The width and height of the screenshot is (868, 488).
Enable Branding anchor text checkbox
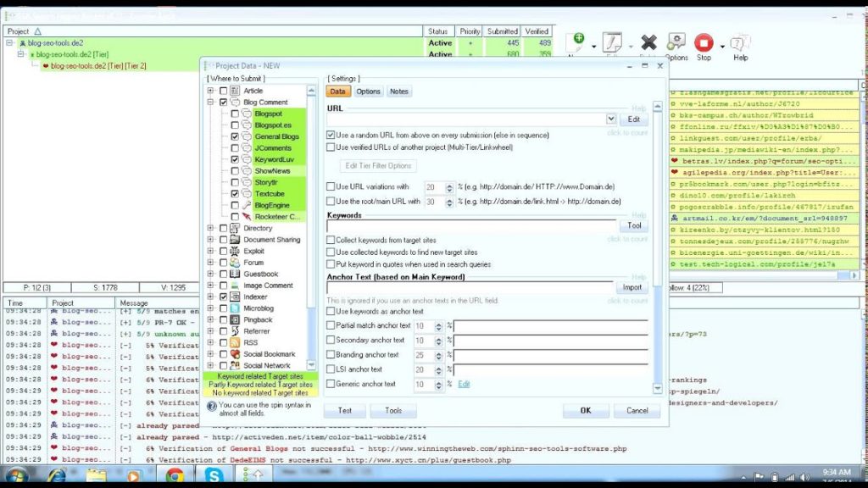point(331,355)
